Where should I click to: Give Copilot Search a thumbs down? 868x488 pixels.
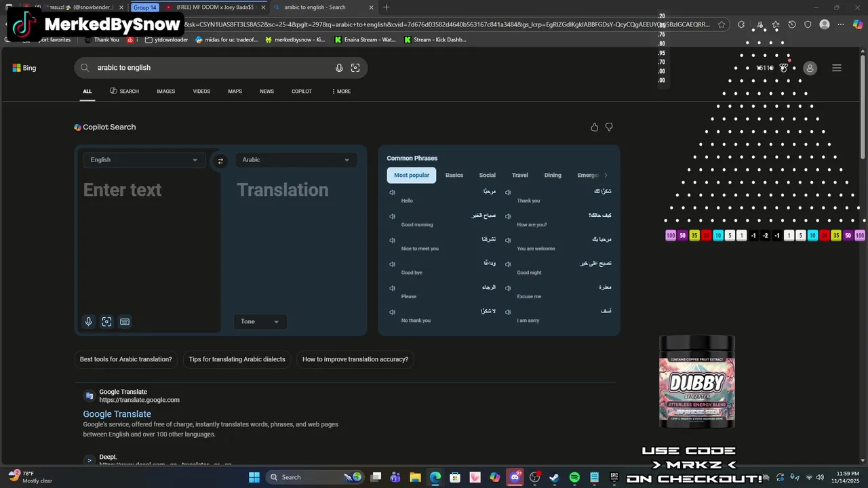609,127
